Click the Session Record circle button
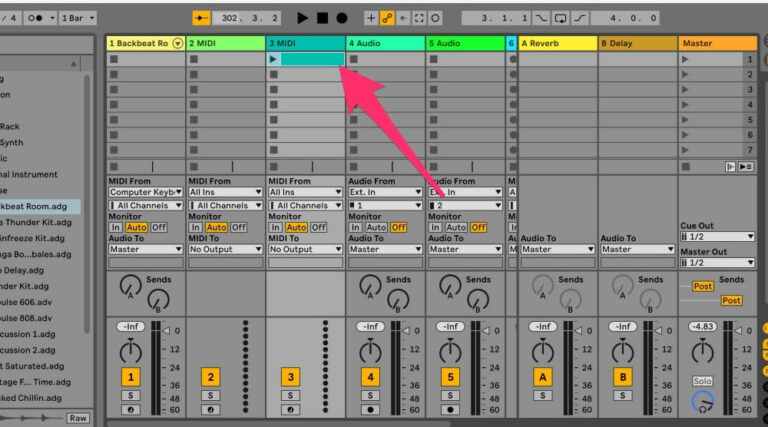 (x=435, y=18)
